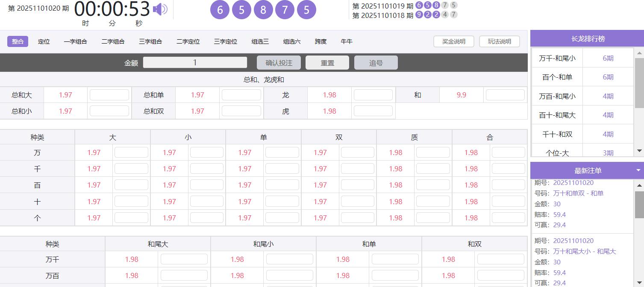644x287 pixels.
Task: Open the 追号 option
Action: point(376,63)
